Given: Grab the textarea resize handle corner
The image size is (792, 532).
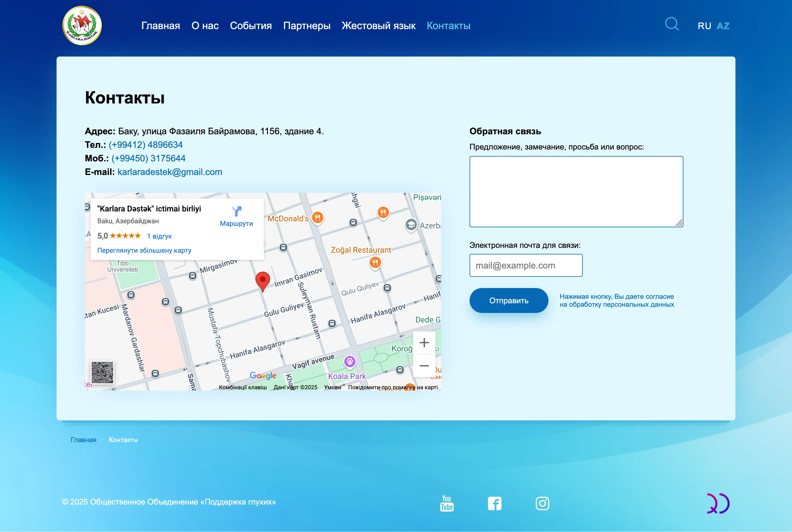Looking at the screenshot, I should [679, 223].
